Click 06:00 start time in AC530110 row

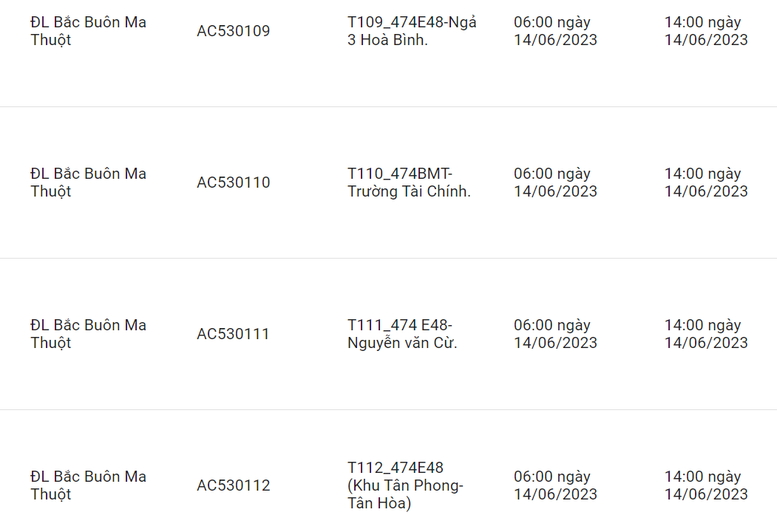point(555,183)
